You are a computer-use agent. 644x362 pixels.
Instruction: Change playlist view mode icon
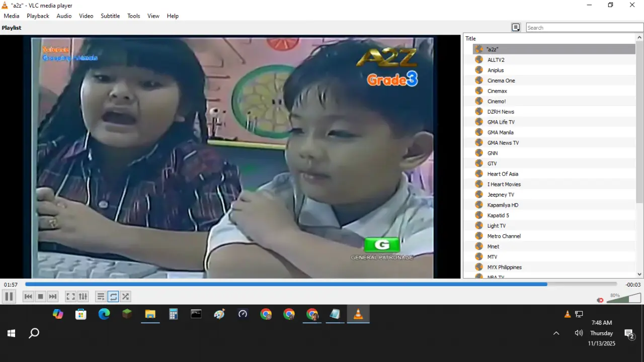(x=516, y=28)
